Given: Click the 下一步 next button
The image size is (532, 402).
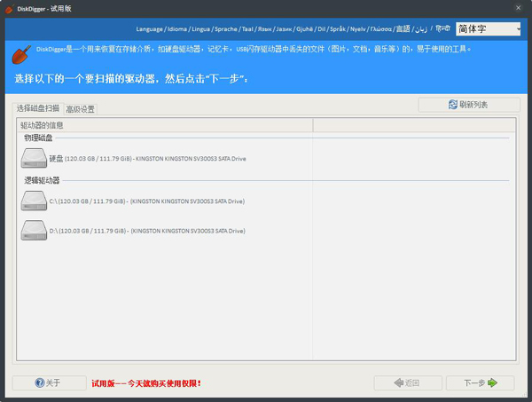Looking at the screenshot, I should coord(480,382).
